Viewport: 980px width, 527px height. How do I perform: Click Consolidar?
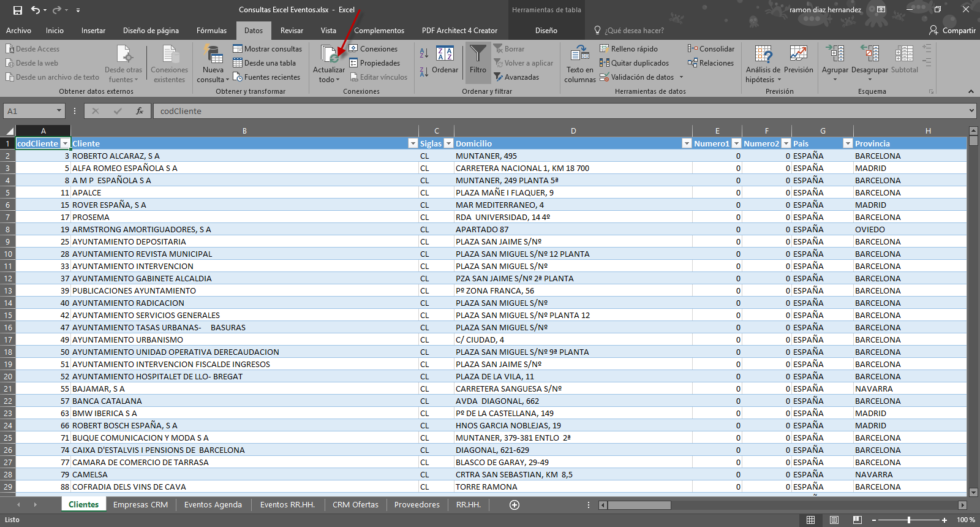pyautogui.click(x=711, y=49)
